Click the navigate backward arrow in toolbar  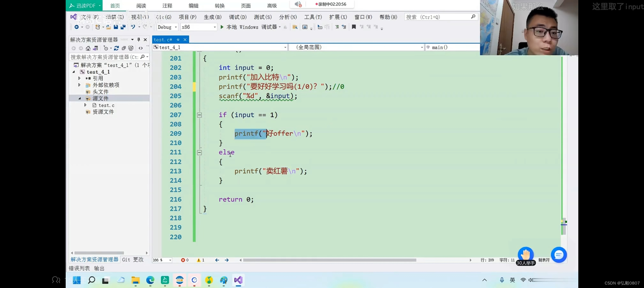tap(77, 27)
